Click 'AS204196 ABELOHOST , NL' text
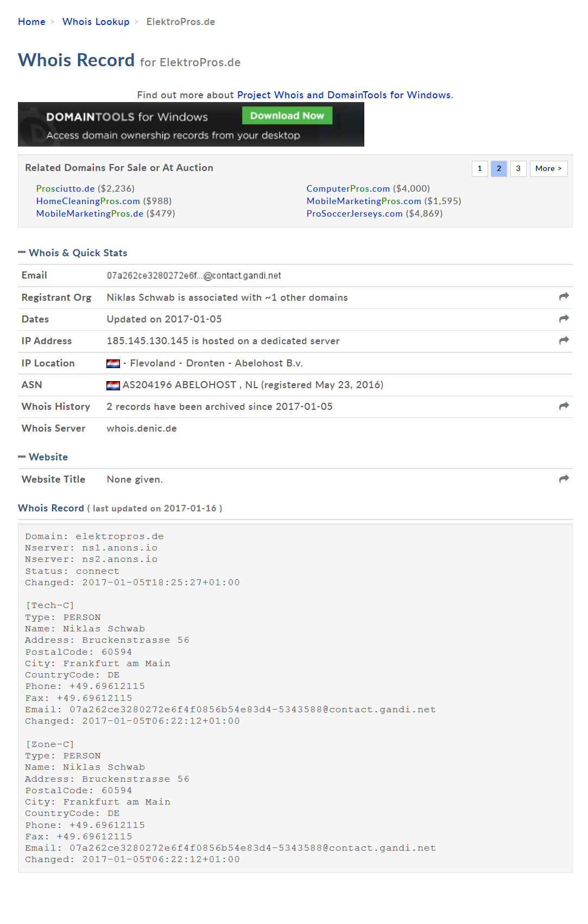This screenshot has width=588, height=924. click(x=190, y=385)
